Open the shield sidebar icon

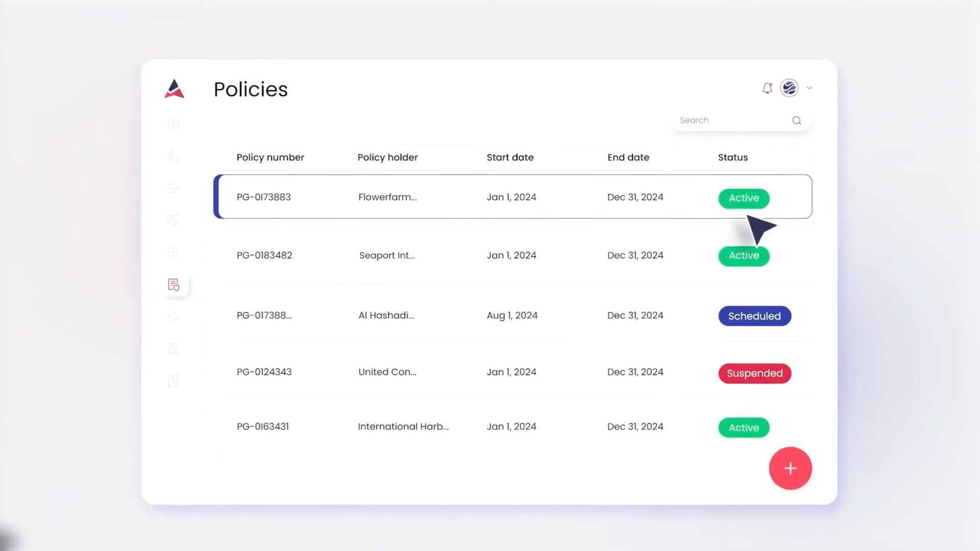[x=173, y=253]
